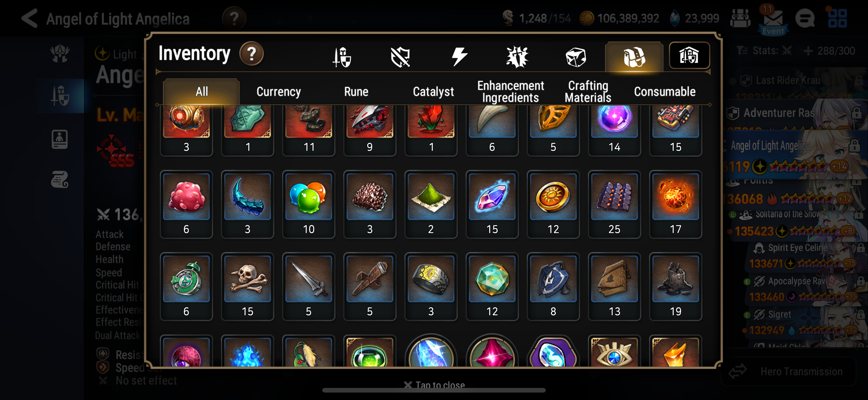Select the three colored slime orbs item
Screen dimensions: 868x400
pos(308,204)
